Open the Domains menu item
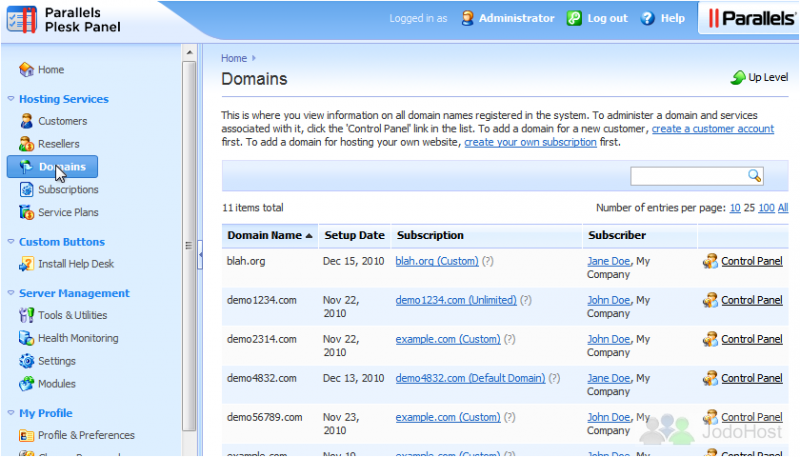Image resolution: width=800 pixels, height=457 pixels. tap(52, 167)
